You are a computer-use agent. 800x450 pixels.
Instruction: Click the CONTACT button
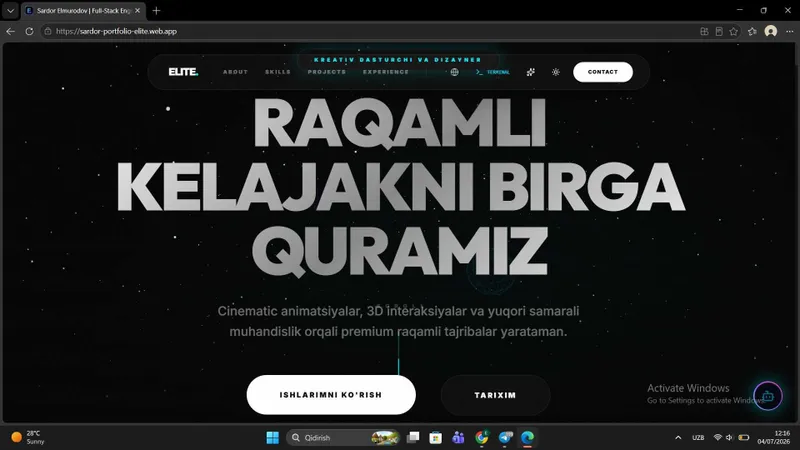point(603,72)
